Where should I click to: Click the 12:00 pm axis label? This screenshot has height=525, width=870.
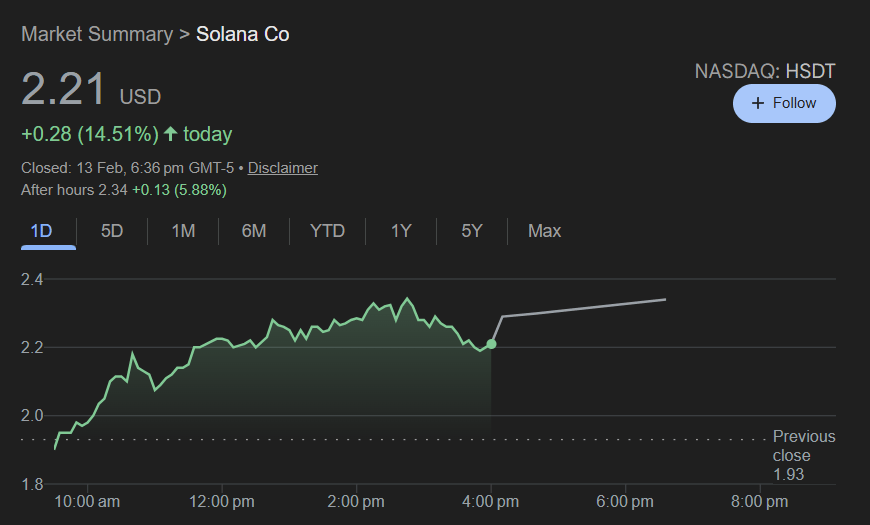[220, 501]
